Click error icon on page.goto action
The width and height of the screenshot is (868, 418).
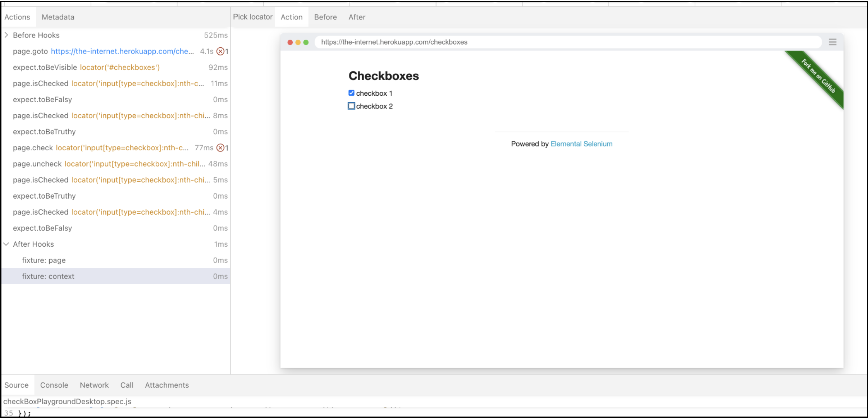[220, 51]
